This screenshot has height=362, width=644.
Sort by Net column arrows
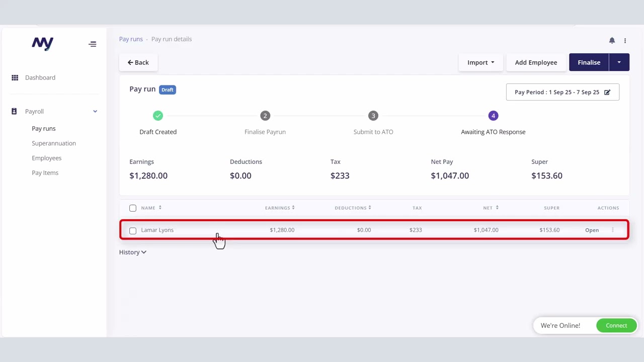497,208
